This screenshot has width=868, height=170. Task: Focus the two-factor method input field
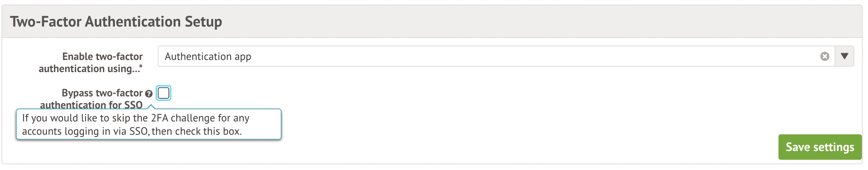pyautogui.click(x=493, y=57)
